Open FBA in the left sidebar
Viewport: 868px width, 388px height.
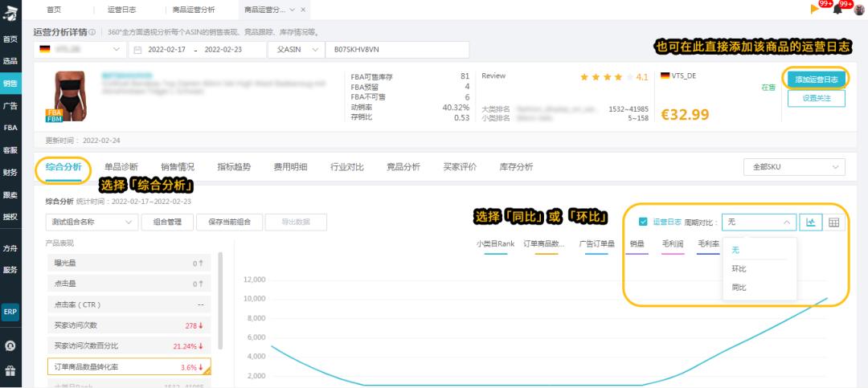[x=10, y=127]
